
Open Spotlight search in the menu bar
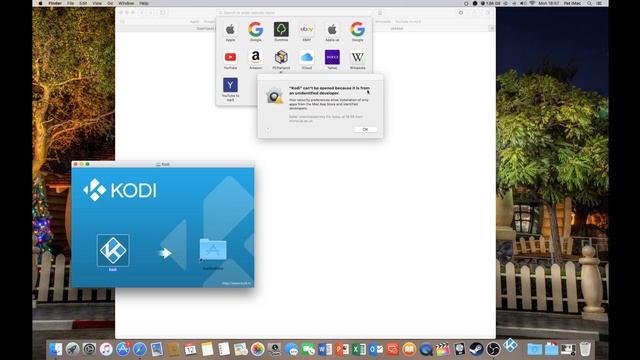[x=589, y=3]
